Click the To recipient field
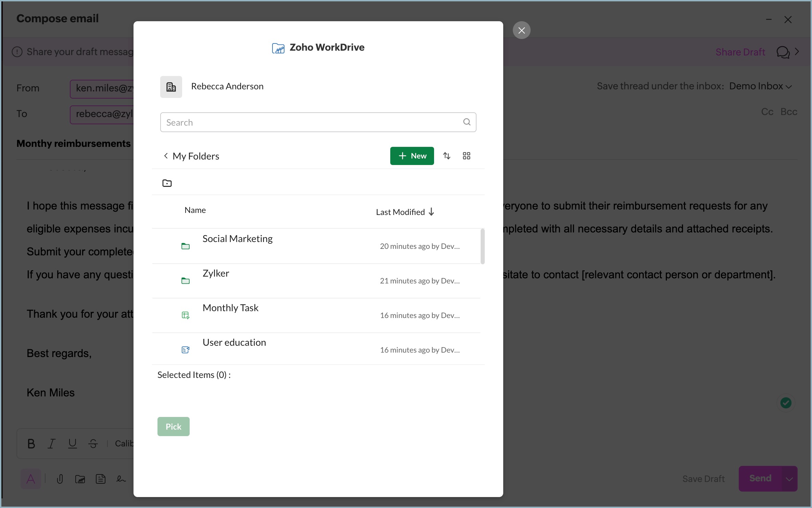 102,114
